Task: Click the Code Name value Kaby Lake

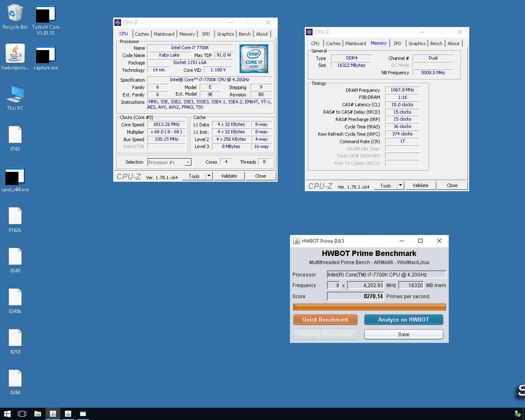Action: pyautogui.click(x=169, y=55)
